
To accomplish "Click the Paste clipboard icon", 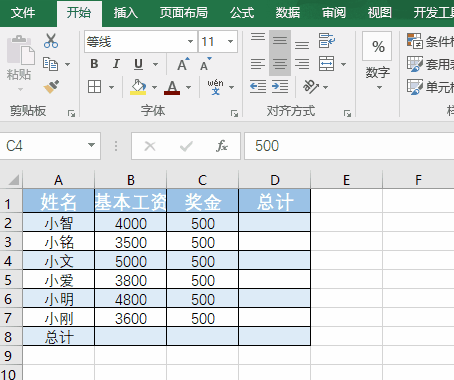I will (21, 50).
